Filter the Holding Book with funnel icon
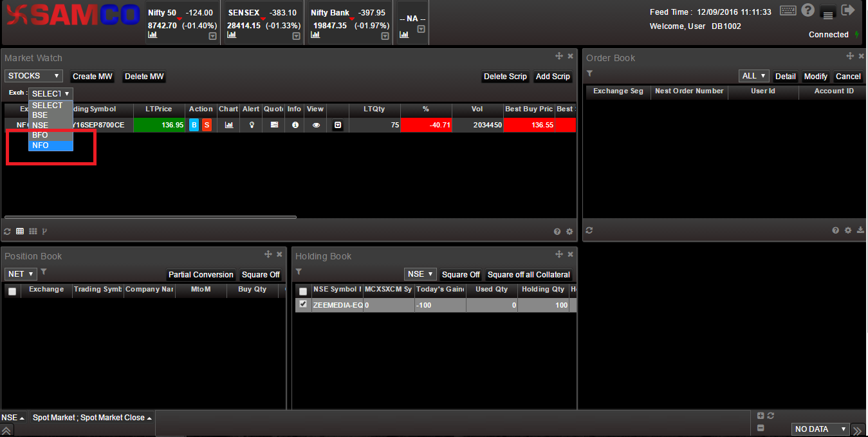The height and width of the screenshot is (437, 868). [x=299, y=272]
